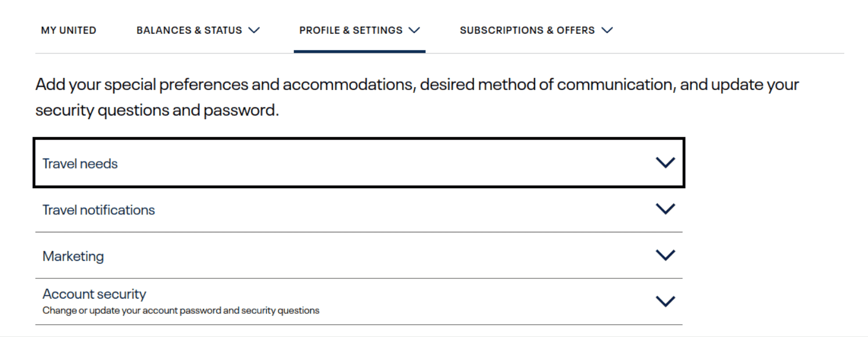
Task: Click the chevron beside Profile & Settings
Action: (414, 30)
